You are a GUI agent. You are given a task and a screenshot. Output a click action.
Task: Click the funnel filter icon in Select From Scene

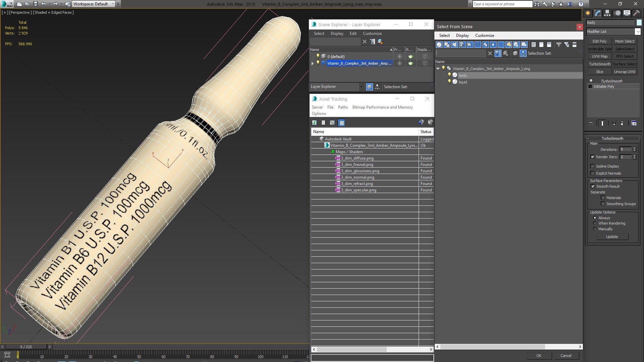point(559,45)
